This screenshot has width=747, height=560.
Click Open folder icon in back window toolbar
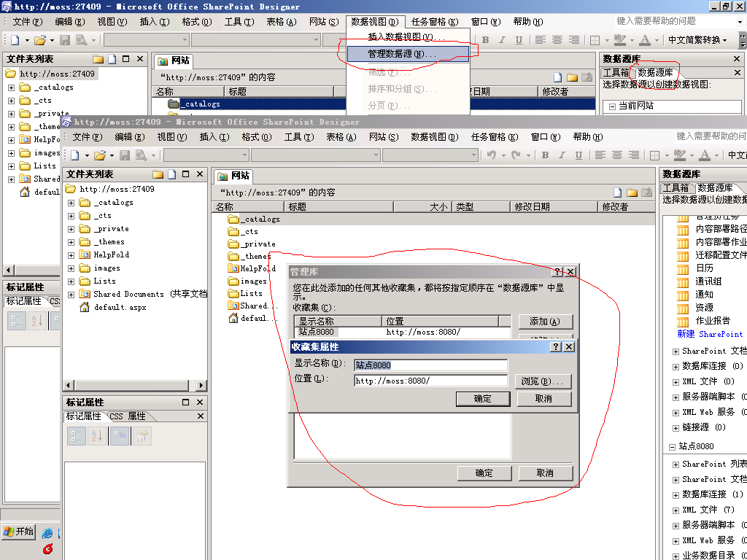(x=40, y=40)
